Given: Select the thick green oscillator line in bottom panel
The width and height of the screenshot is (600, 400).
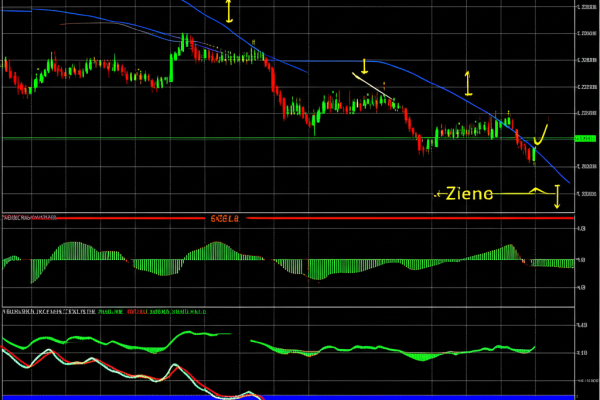Looking at the screenshot, I should pyautogui.click(x=300, y=349).
